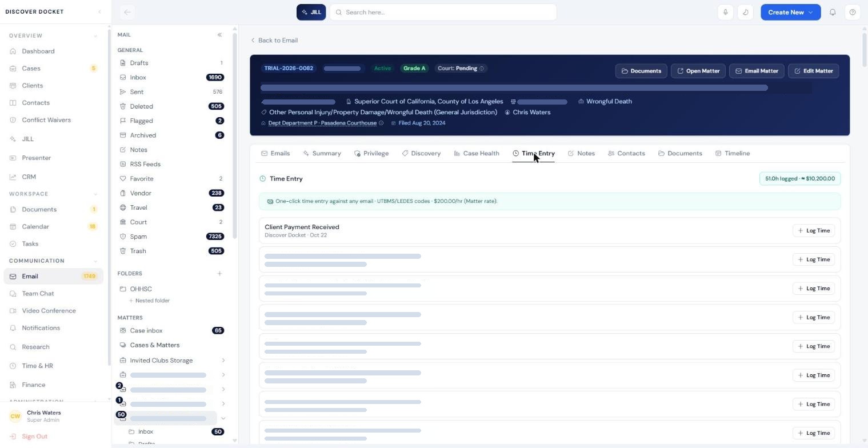Open Team Chat in the sidebar
The image size is (868, 448).
coord(38,294)
